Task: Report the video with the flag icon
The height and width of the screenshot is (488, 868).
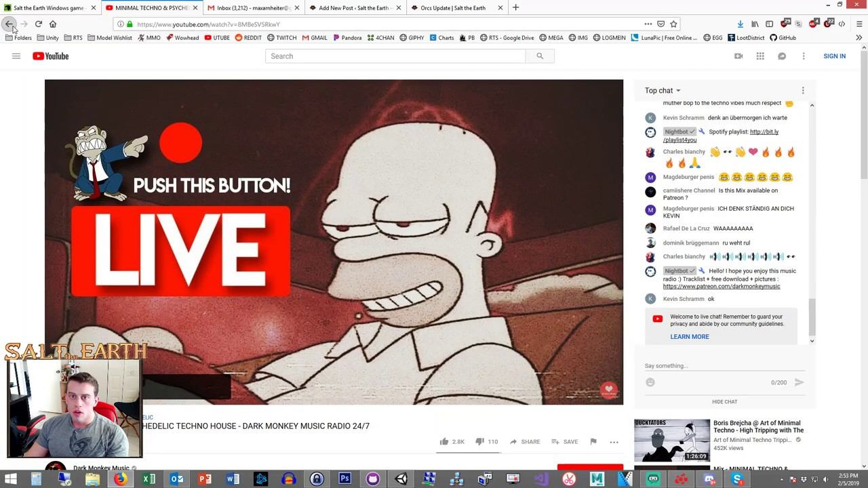Action: (593, 442)
